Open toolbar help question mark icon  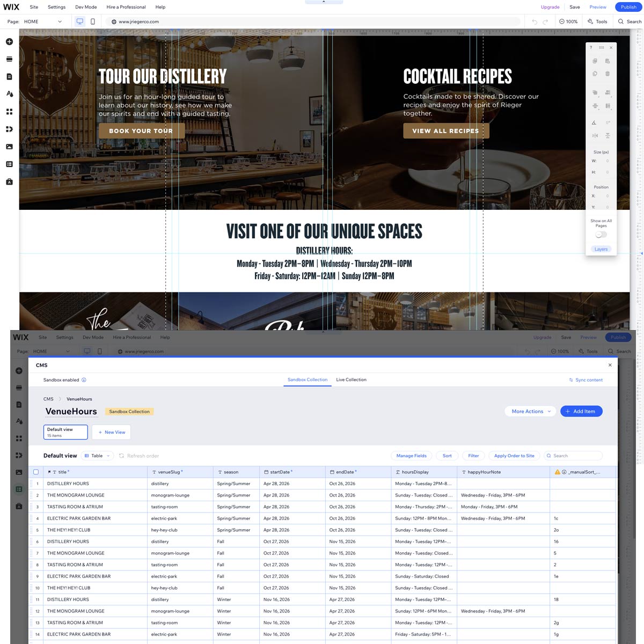[x=591, y=48]
